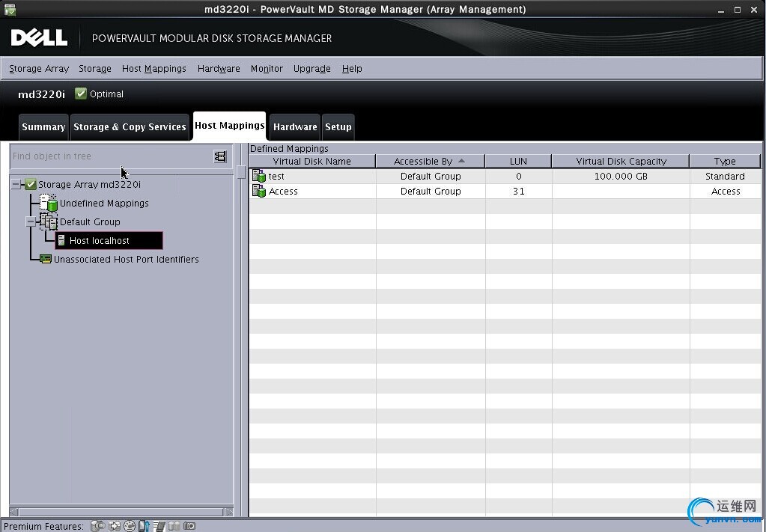Open the Storage Array menu
766x532 pixels.
coord(39,69)
